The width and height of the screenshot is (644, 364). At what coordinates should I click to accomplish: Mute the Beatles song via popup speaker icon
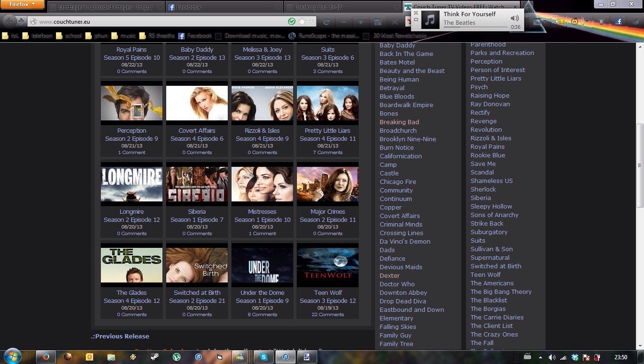pyautogui.click(x=515, y=18)
